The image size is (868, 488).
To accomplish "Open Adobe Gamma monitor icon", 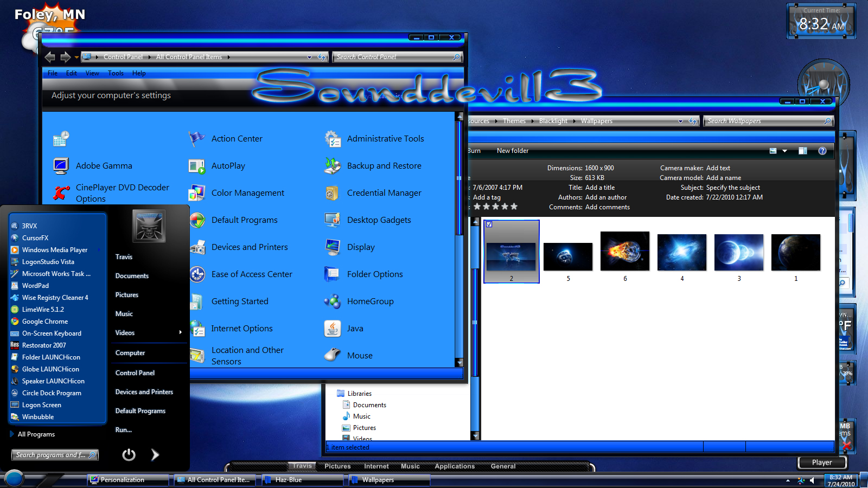I will 61,166.
